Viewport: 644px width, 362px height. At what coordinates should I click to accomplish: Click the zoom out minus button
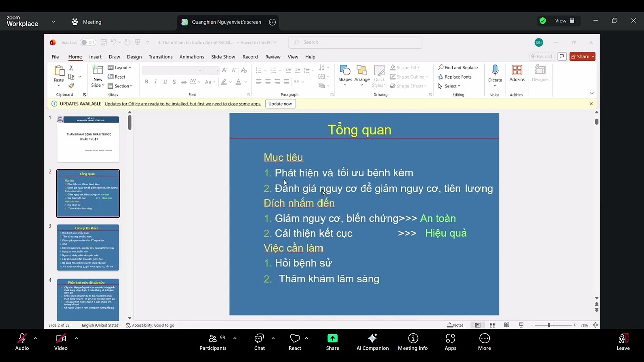pos(532,325)
